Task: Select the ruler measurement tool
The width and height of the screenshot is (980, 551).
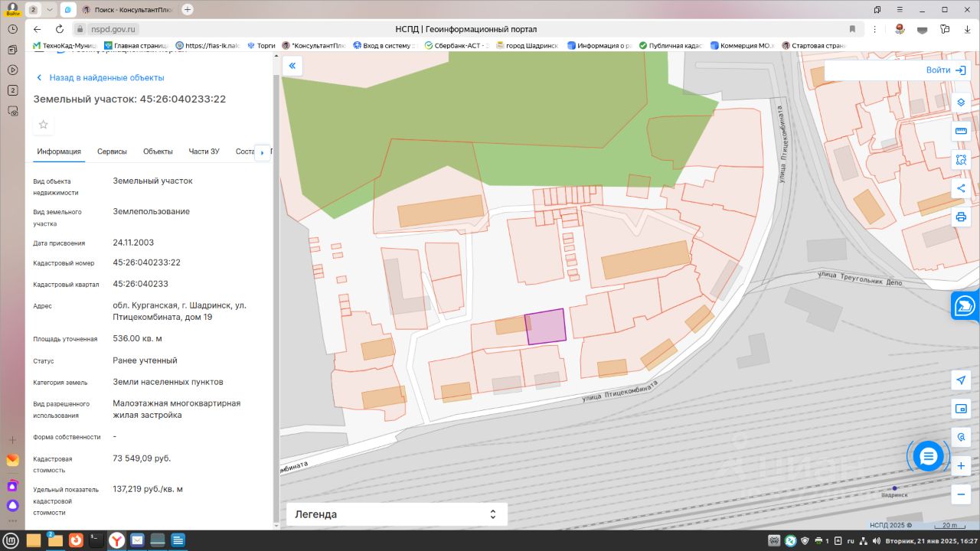Action: (x=961, y=132)
